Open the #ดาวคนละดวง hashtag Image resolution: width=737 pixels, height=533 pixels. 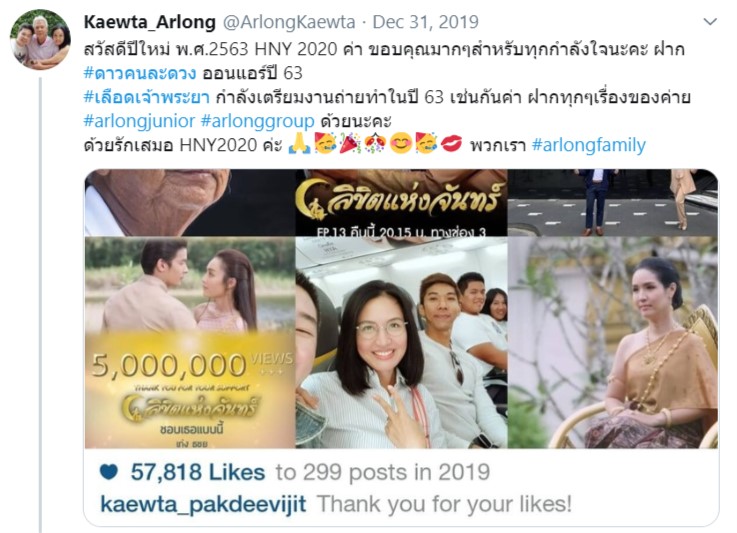(140, 73)
